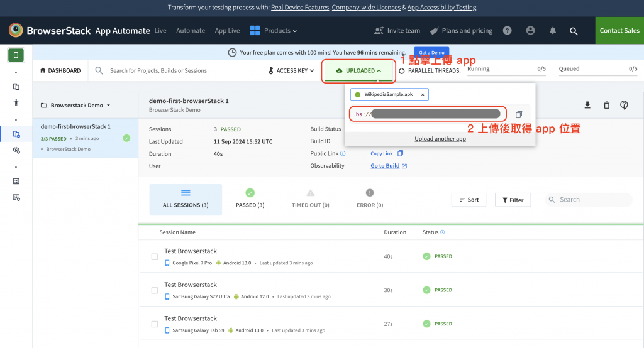Click the sessions Search field
Viewport: 644px width, 348px height.
tap(589, 200)
